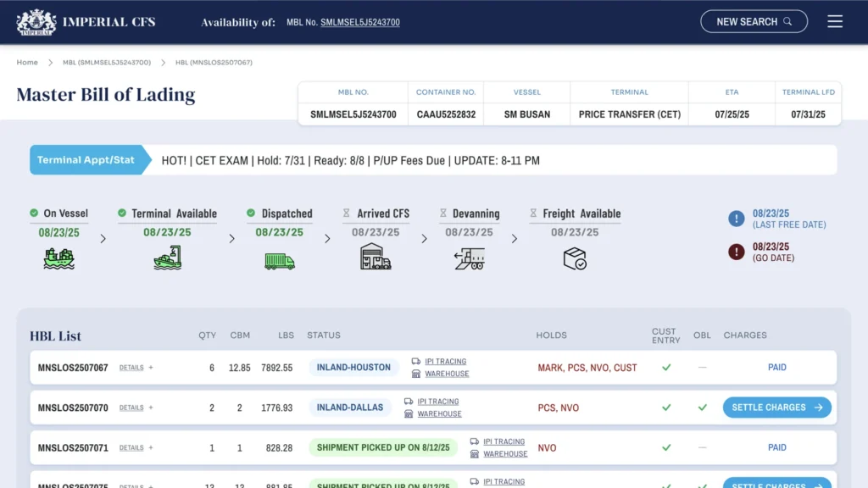Expand details for MNSLOS2507067
The height and width of the screenshot is (488, 868).
pos(136,368)
